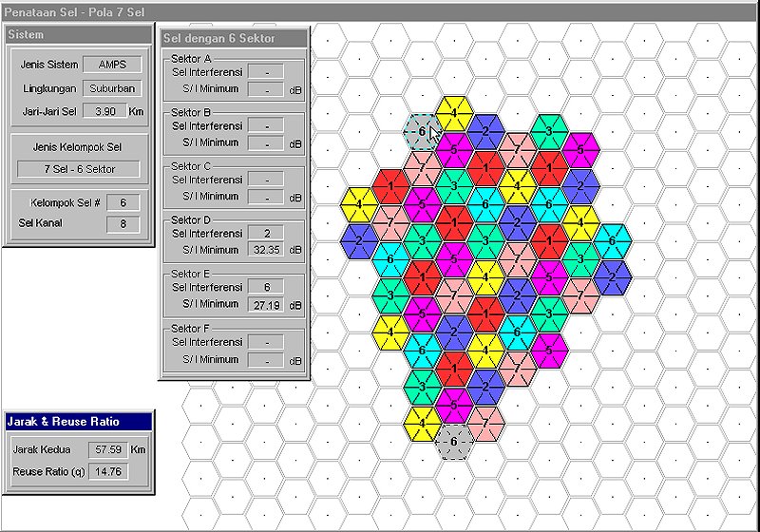The height and width of the screenshot is (532, 760).
Task: Click the 'Sel dengan 6 Sektor' panel title
Action: click(x=234, y=38)
